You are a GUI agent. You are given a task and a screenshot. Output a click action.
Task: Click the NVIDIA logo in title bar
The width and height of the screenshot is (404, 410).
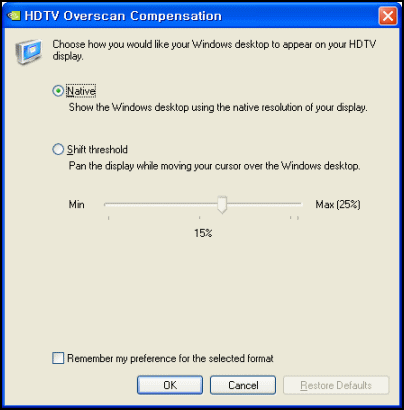click(14, 16)
